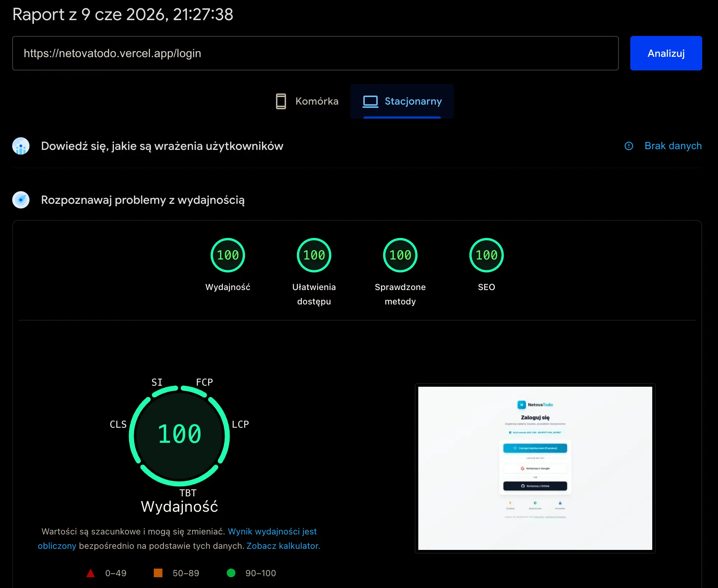718x588 pixels.
Task: Click the large Wydajność 100 gauge
Action: click(179, 436)
